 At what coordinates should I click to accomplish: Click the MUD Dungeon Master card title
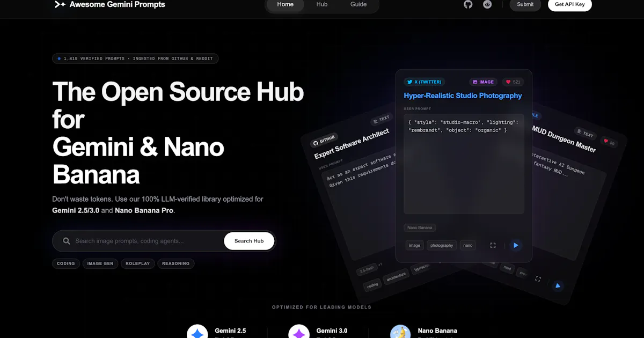pyautogui.click(x=563, y=138)
